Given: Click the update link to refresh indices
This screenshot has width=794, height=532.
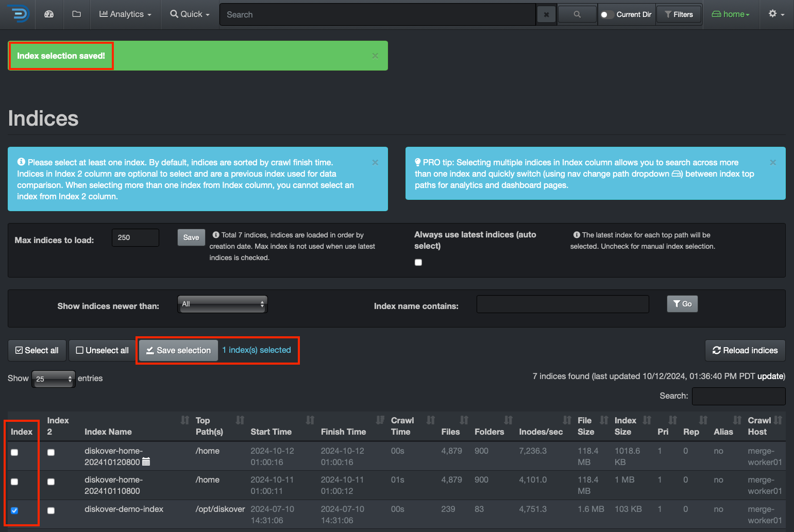Looking at the screenshot, I should 770,376.
